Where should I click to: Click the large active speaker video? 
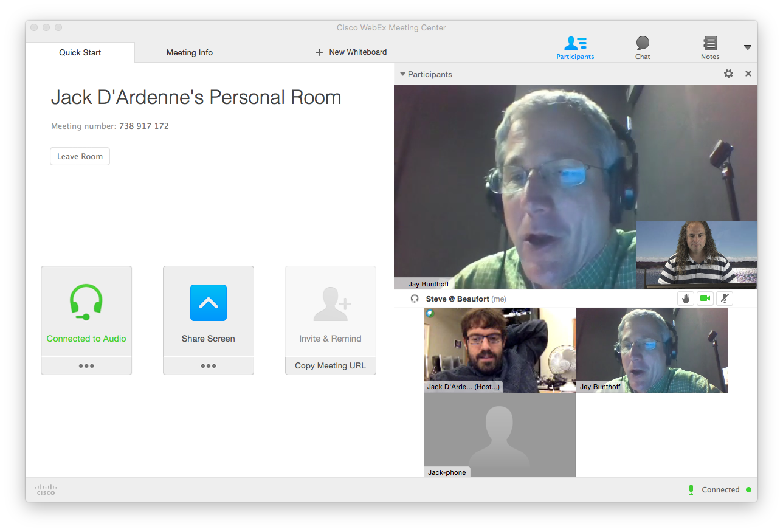576,187
